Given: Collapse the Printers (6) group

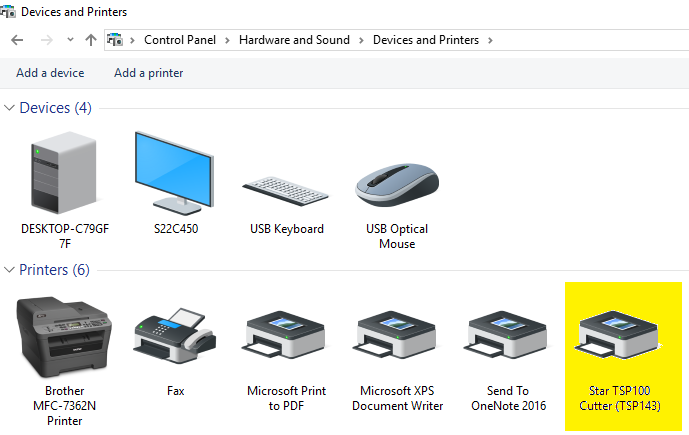Looking at the screenshot, I should (x=9, y=270).
